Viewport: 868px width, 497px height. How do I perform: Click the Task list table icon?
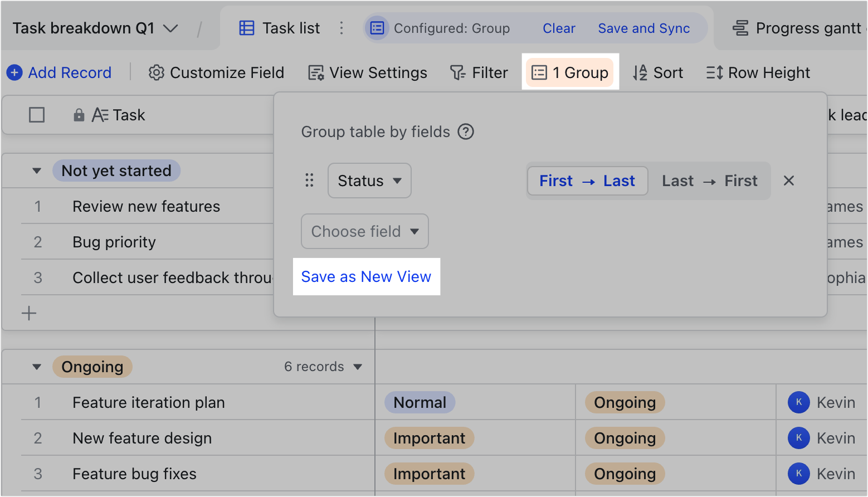(x=247, y=28)
